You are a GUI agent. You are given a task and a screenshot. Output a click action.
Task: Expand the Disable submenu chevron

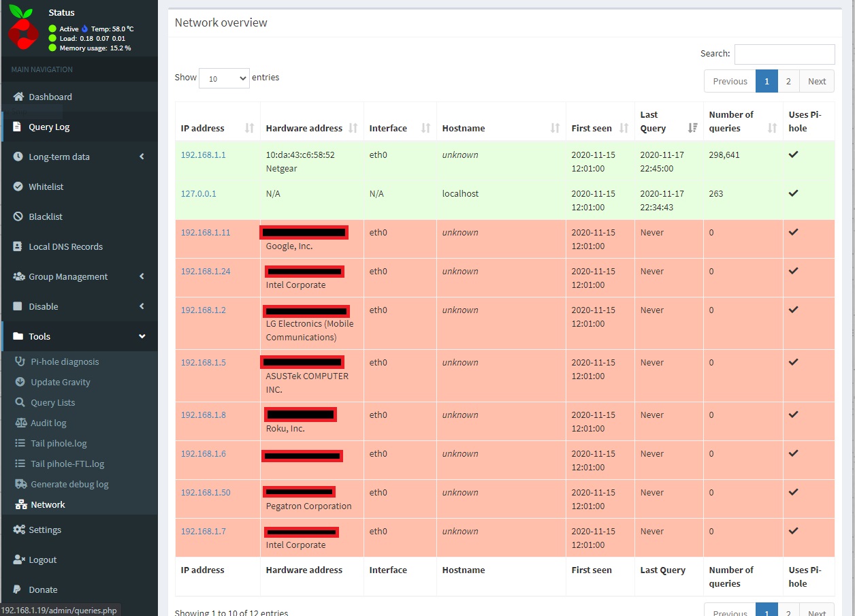pos(142,306)
